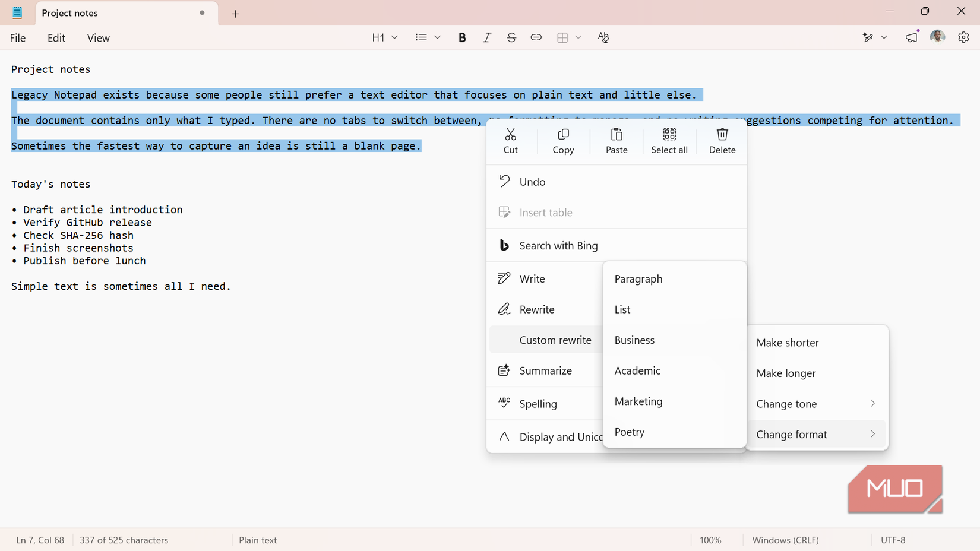The width and height of the screenshot is (980, 551).
Task: Open the File menu
Action: (x=18, y=38)
